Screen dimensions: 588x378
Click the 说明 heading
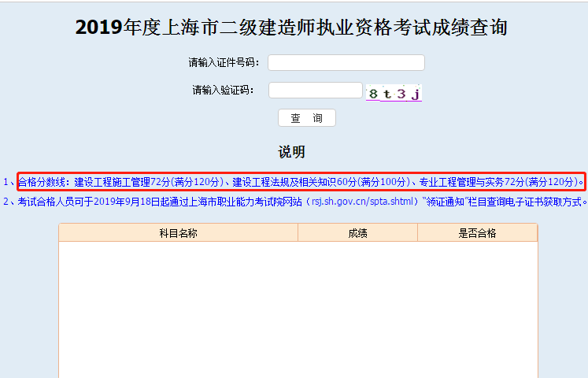click(291, 151)
